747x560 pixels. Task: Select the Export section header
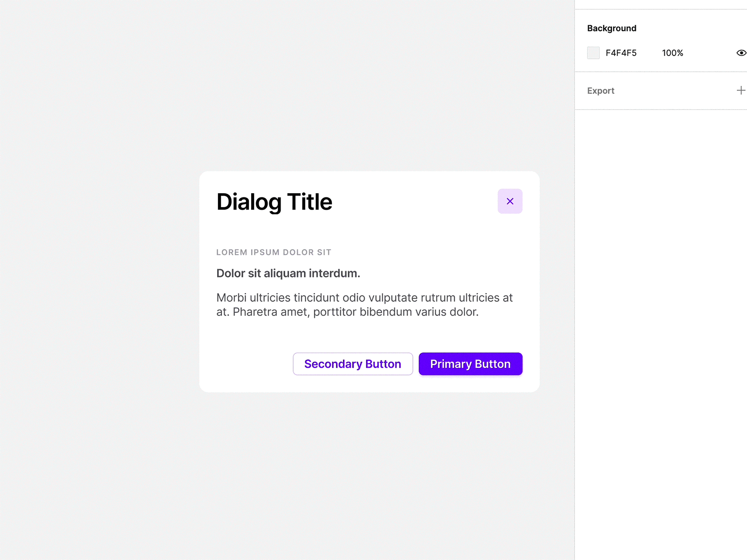point(600,91)
